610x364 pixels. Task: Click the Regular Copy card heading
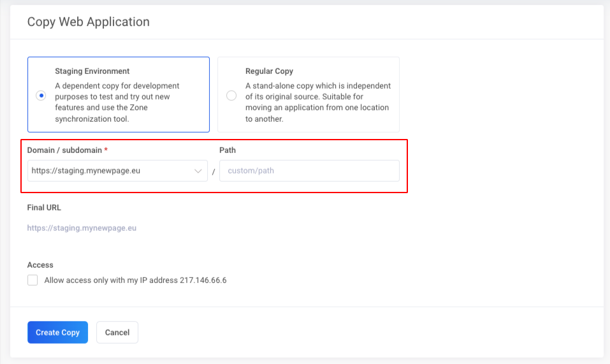(269, 71)
